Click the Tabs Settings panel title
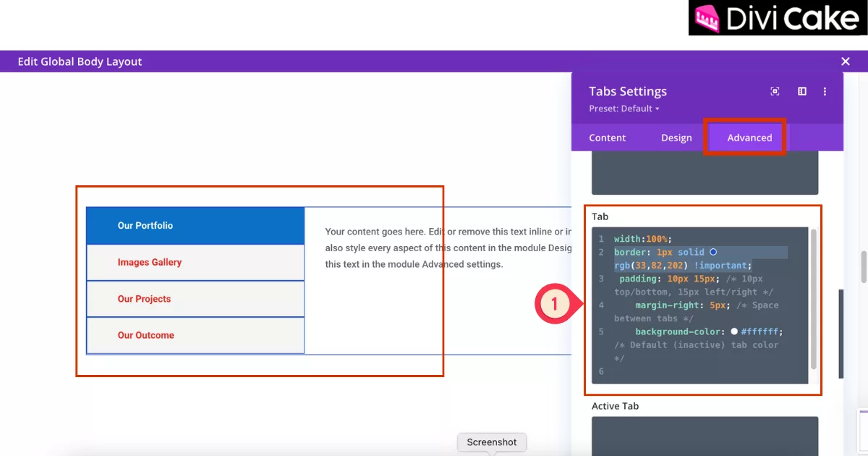The width and height of the screenshot is (868, 456). (x=628, y=91)
